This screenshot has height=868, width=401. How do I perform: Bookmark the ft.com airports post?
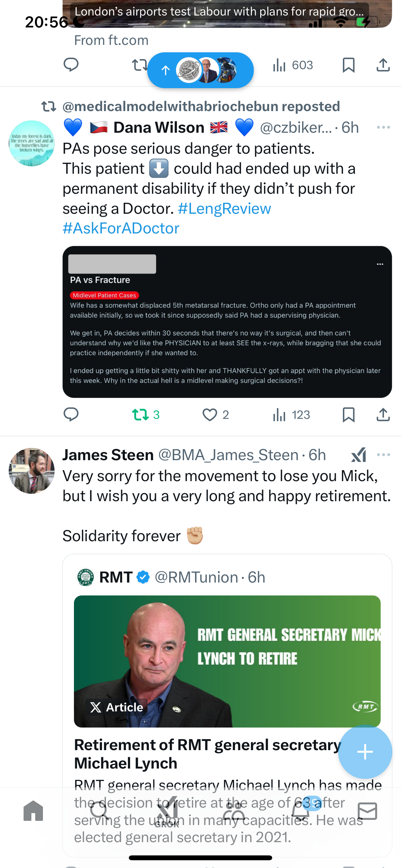point(348,65)
